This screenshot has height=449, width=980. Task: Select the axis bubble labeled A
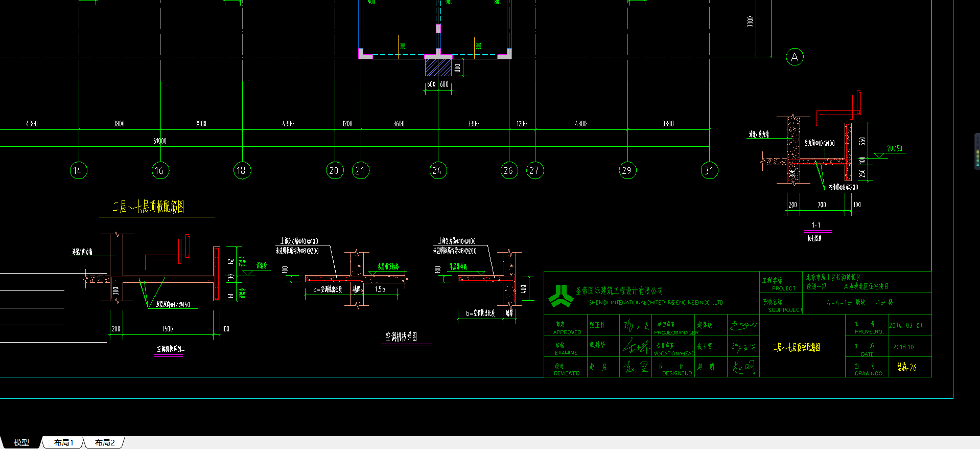[795, 57]
